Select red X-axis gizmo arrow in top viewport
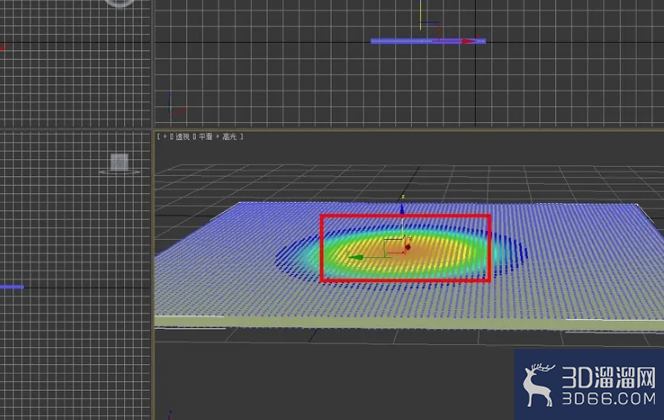Screen dimensions: 664x420 (x=468, y=41)
